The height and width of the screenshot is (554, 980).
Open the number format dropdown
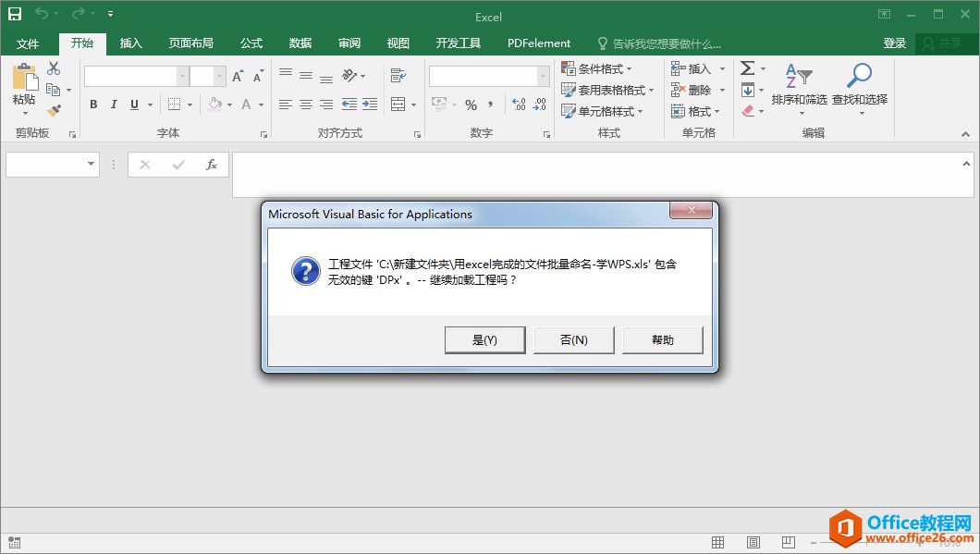(543, 76)
